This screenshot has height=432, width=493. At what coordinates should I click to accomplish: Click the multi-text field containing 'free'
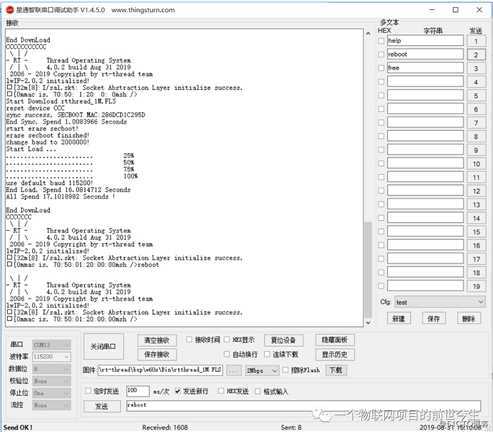[x=425, y=68]
